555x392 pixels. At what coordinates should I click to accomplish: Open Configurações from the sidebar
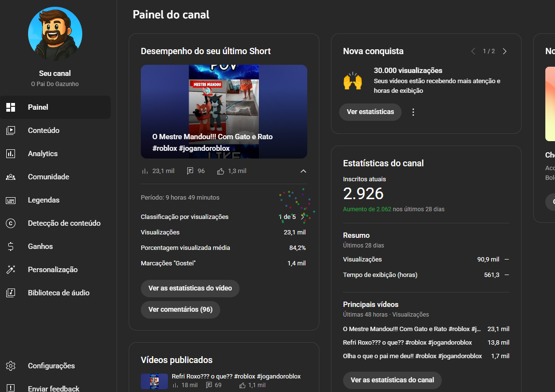(55, 366)
